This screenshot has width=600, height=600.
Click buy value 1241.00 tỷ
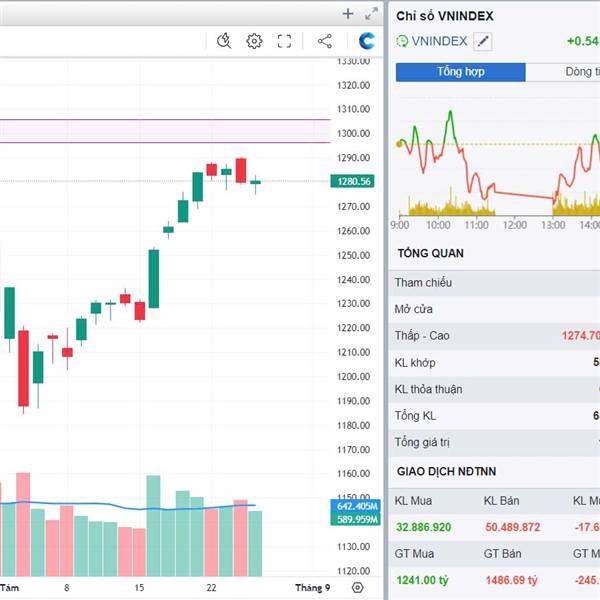coord(422,580)
